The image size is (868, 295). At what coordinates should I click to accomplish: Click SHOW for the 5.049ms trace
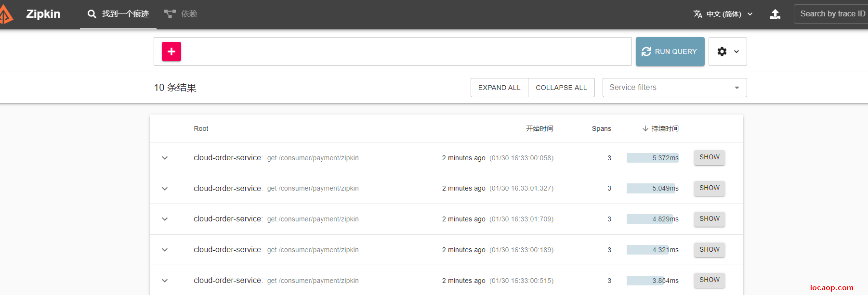pos(710,188)
